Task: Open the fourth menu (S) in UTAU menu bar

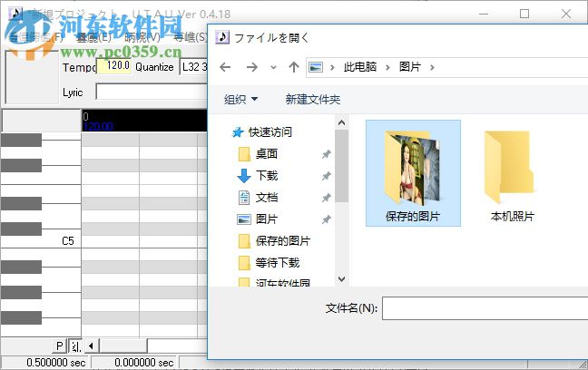Action: [x=191, y=37]
